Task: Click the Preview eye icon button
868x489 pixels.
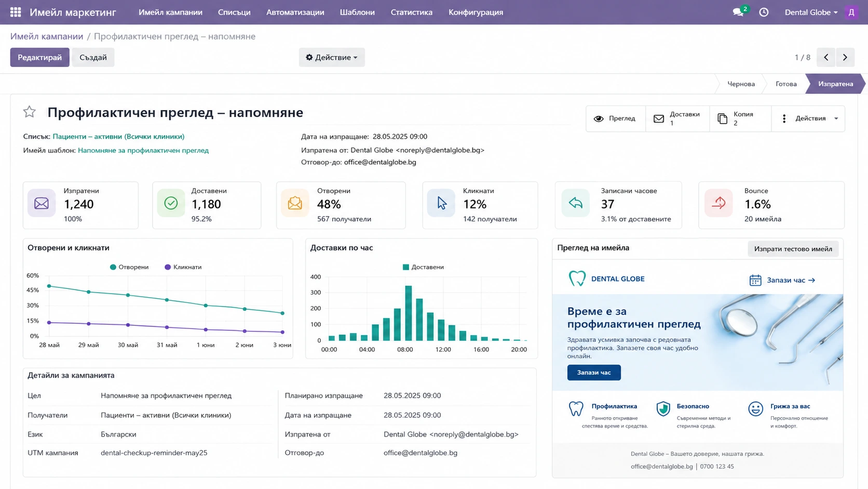Action: (616, 118)
